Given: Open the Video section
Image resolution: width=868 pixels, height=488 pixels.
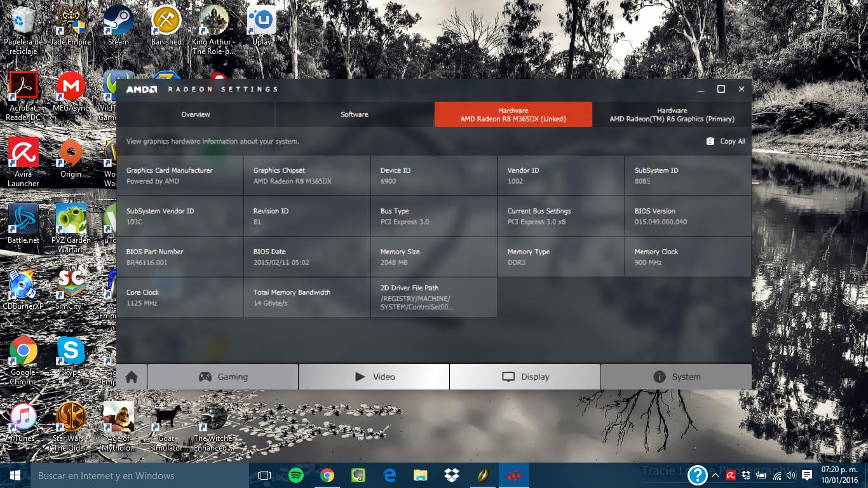Looking at the screenshot, I should (x=374, y=377).
